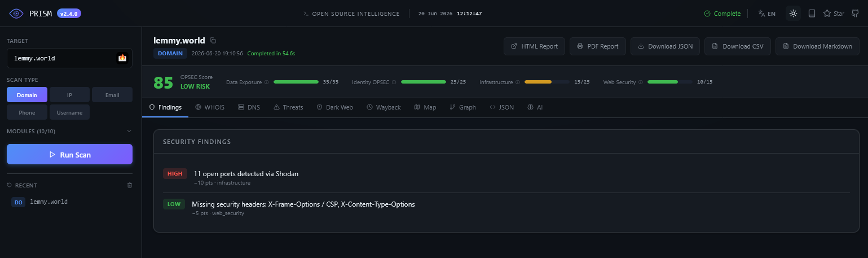
Task: Copy domain name with copy icon
Action: 213,41
